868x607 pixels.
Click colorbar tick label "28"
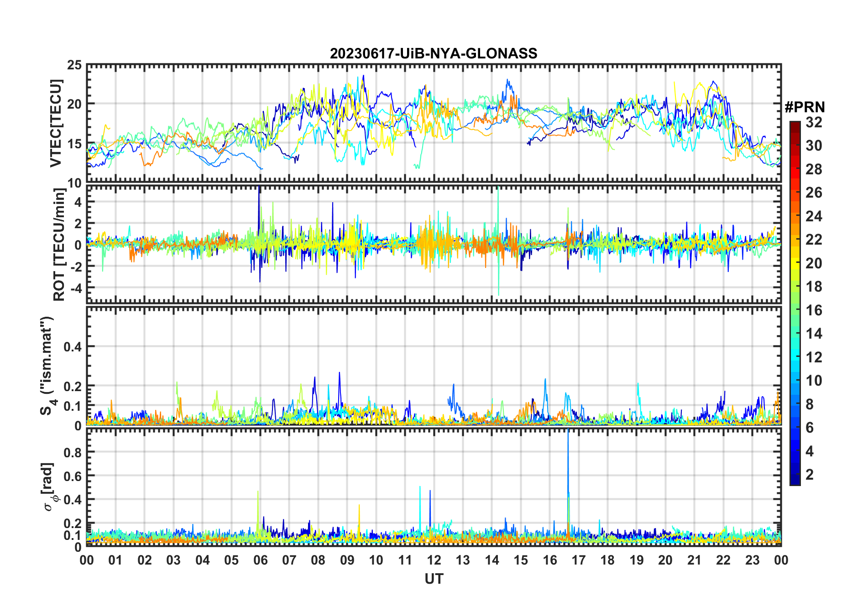click(814, 169)
